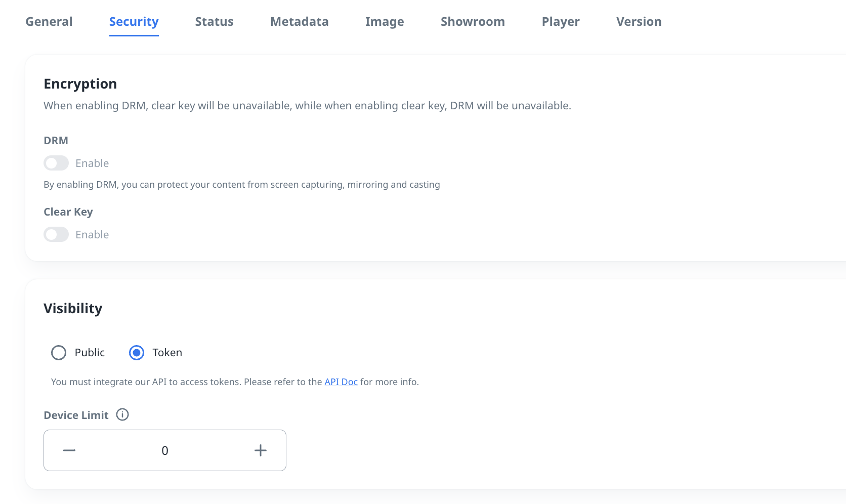
Task: Go to the Metadata tab
Action: 299,22
